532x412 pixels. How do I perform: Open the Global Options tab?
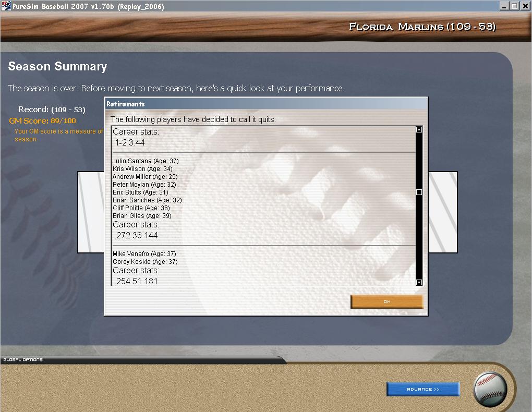(23, 360)
